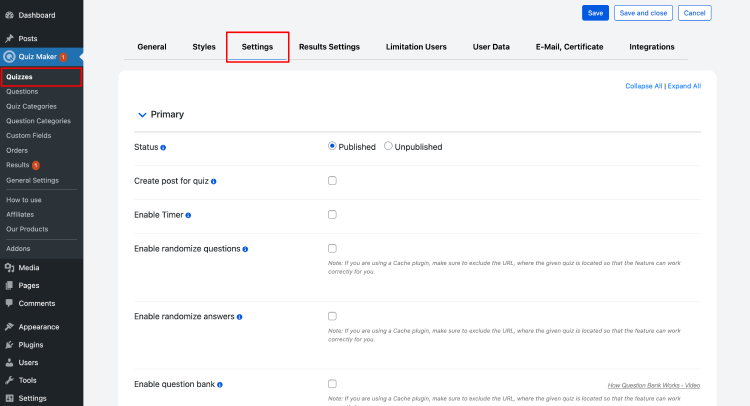The width and height of the screenshot is (750, 406).
Task: Click the Collapse All link
Action: point(643,86)
